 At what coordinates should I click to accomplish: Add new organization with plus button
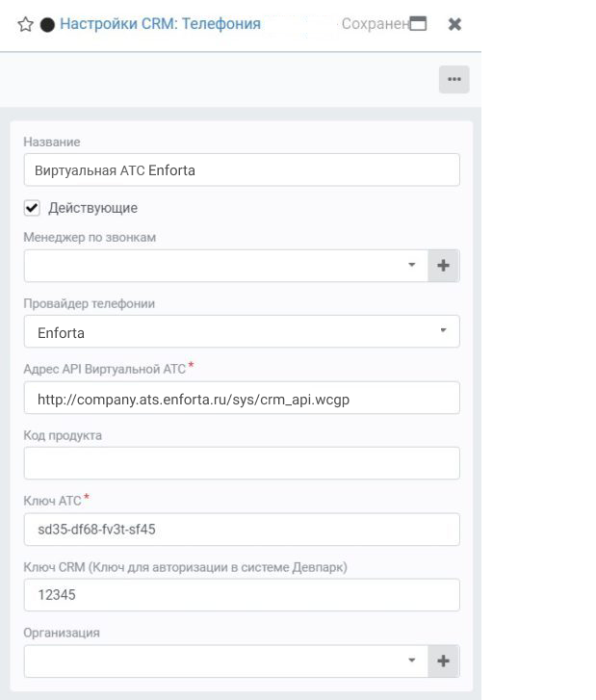point(443,661)
